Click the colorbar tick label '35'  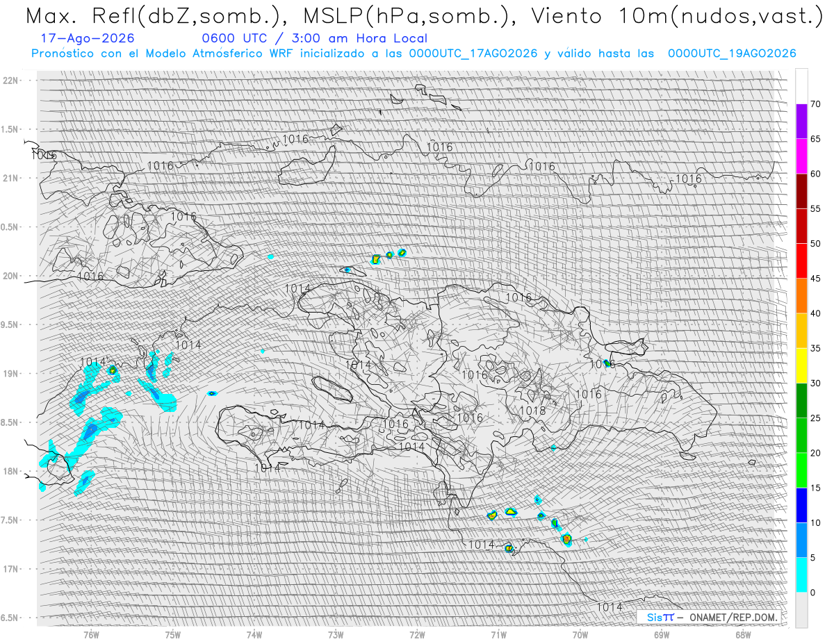[815, 348]
